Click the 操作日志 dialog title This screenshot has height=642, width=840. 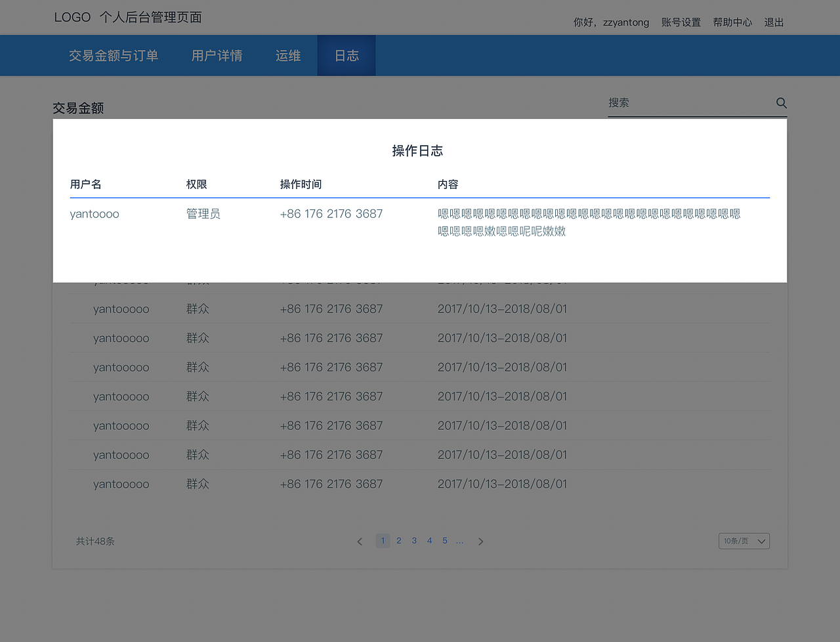417,151
